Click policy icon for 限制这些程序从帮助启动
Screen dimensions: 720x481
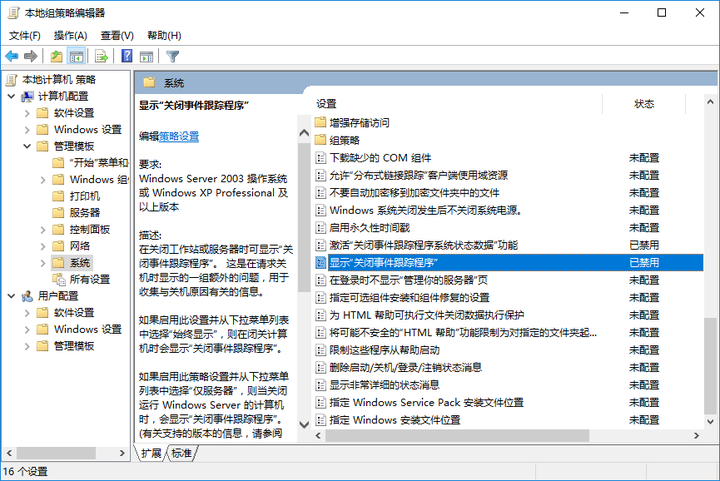321,350
